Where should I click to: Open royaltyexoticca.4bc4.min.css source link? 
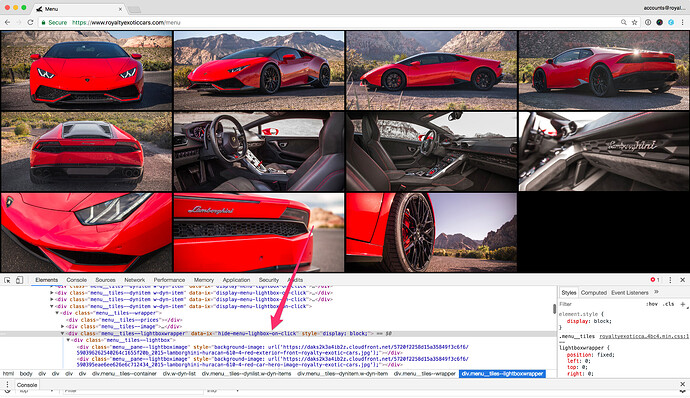pyautogui.click(x=644, y=336)
